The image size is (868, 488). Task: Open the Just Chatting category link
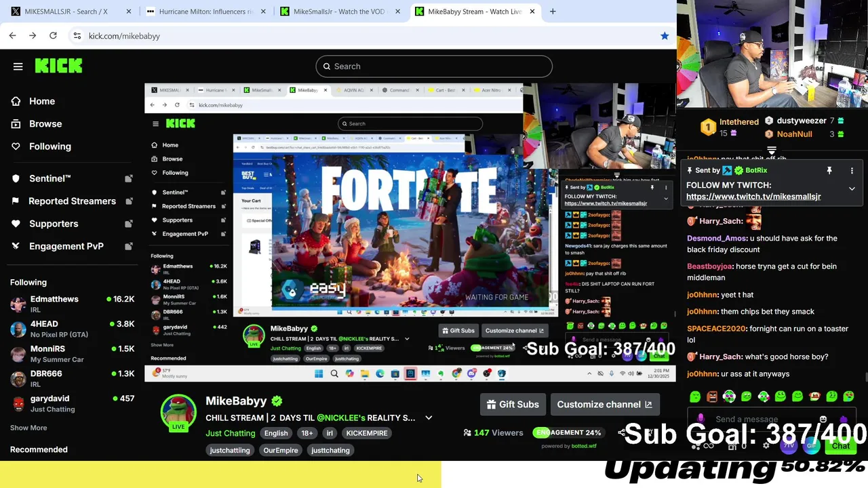coord(231,433)
